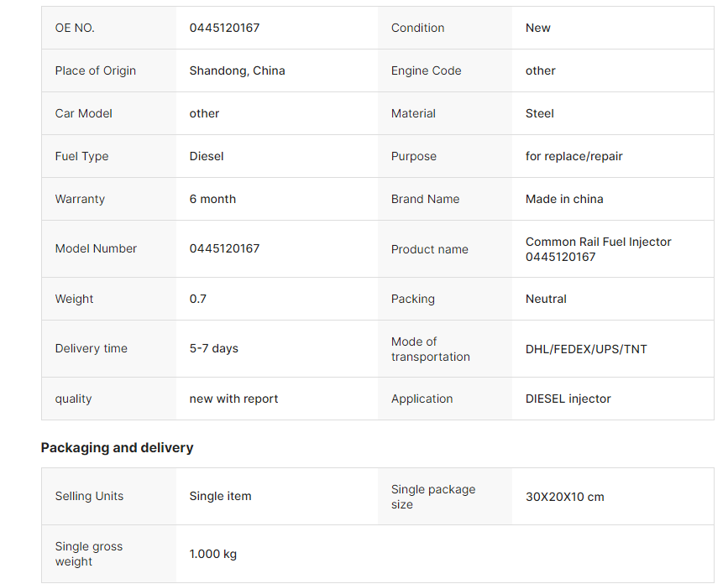The height and width of the screenshot is (584, 728).
Task: Click the 'for replace/repair' purpose value
Action: click(x=573, y=156)
